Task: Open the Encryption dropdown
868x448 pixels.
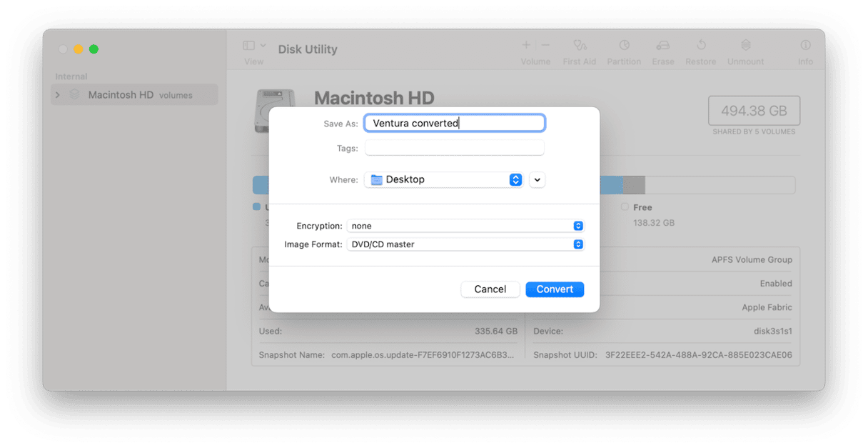Action: coord(465,226)
